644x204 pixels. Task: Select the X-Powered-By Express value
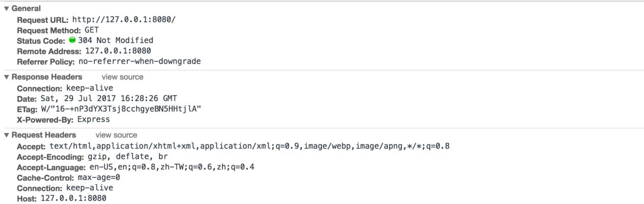click(93, 119)
